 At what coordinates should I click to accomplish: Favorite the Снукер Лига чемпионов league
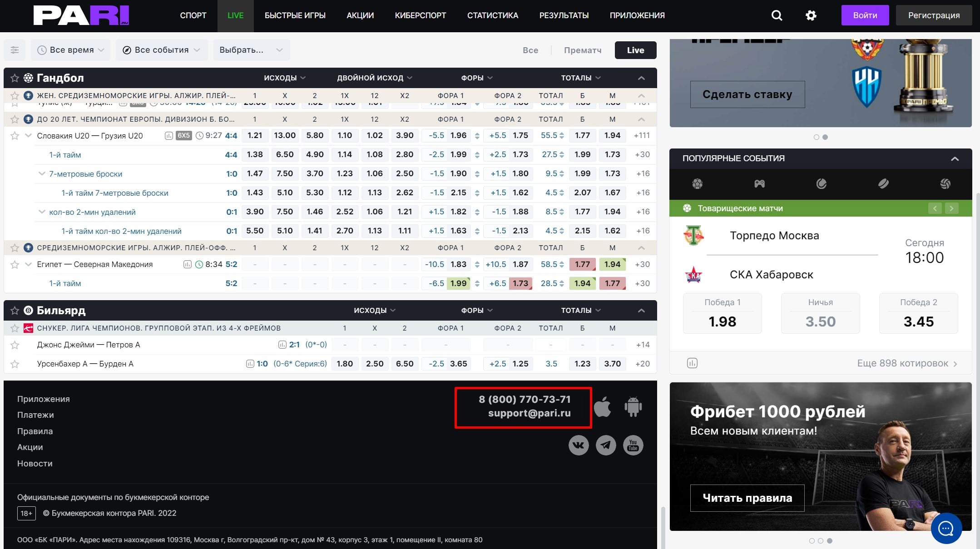coord(15,328)
